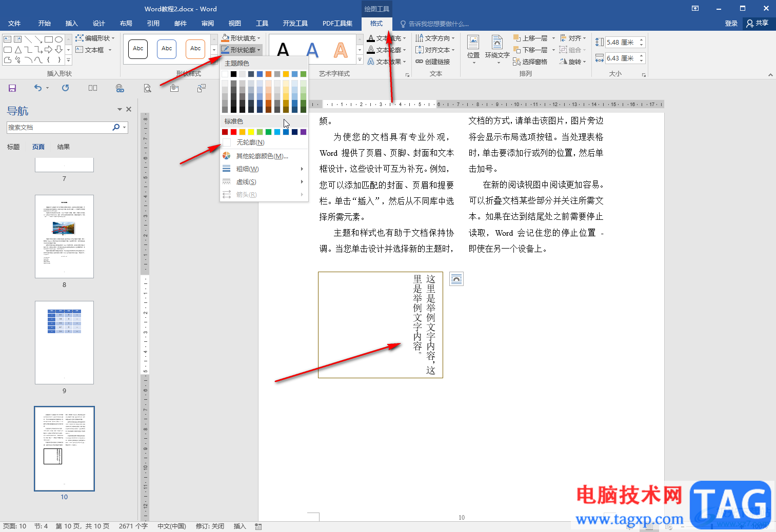This screenshot has width=776, height=532.
Task: Select the rectangle shape in shapes gallery
Action: tap(49, 39)
